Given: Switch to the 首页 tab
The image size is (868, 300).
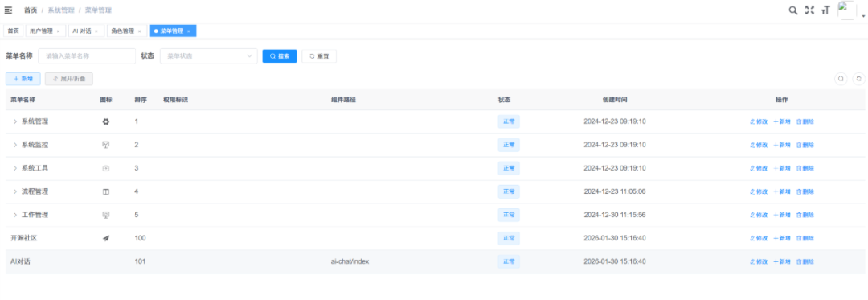Looking at the screenshot, I should 14,31.
